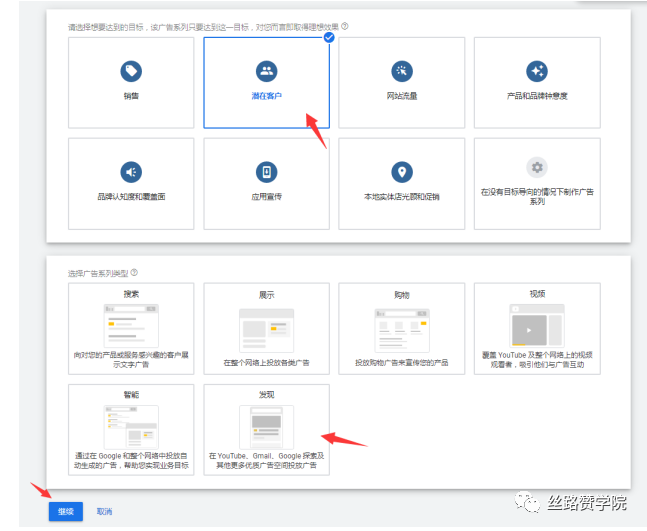
Task: Click the gear icon for no-goal campaign
Action: pos(537,168)
